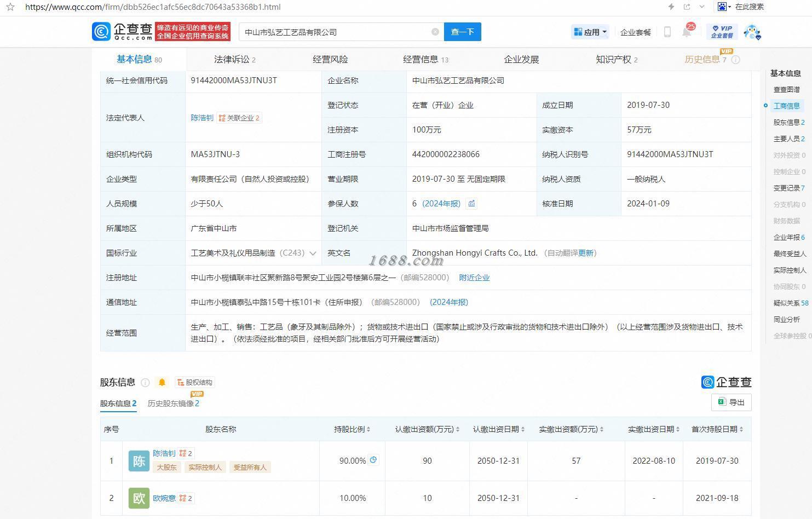Jump to 股东信息 in the side navigation
The height and width of the screenshot is (519, 812).
(x=789, y=122)
